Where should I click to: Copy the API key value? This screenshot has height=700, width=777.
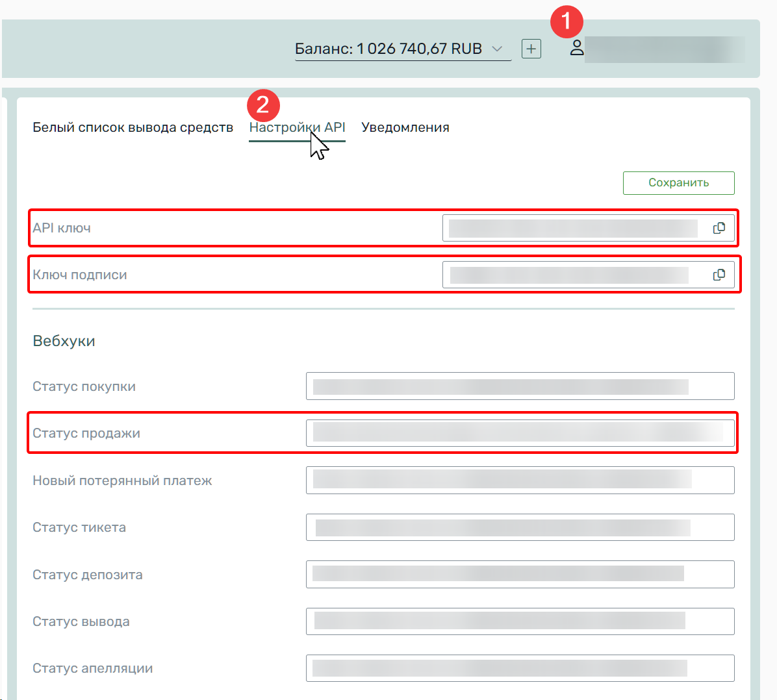719,228
